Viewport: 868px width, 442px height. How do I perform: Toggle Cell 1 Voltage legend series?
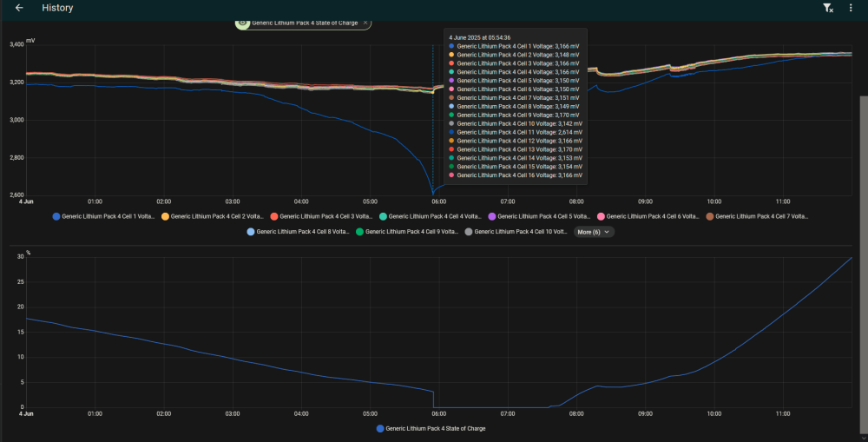[x=103, y=216]
